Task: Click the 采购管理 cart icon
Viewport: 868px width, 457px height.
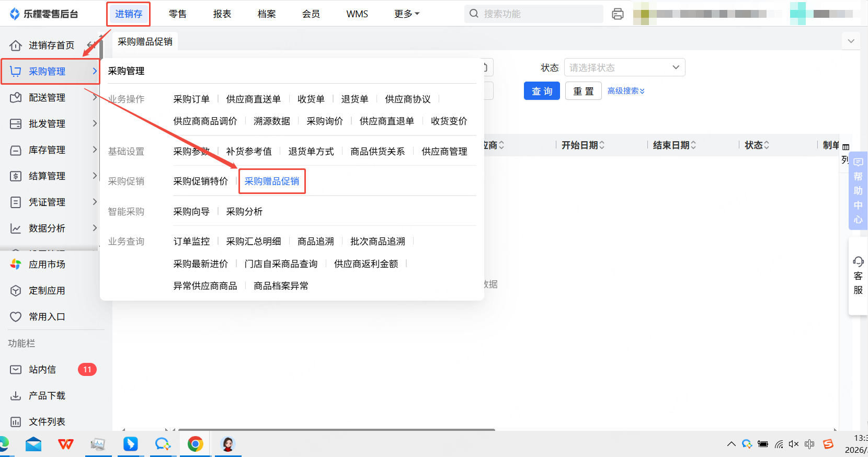Action: coord(16,71)
